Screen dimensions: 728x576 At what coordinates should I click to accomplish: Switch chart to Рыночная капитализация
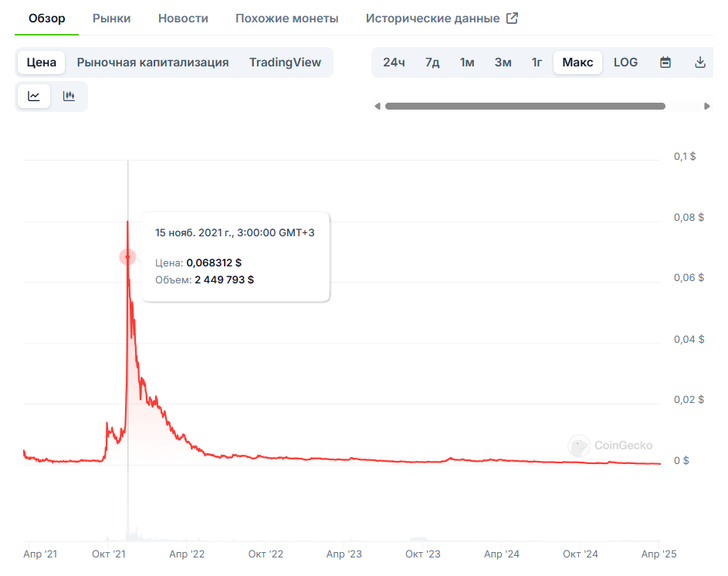(x=153, y=63)
